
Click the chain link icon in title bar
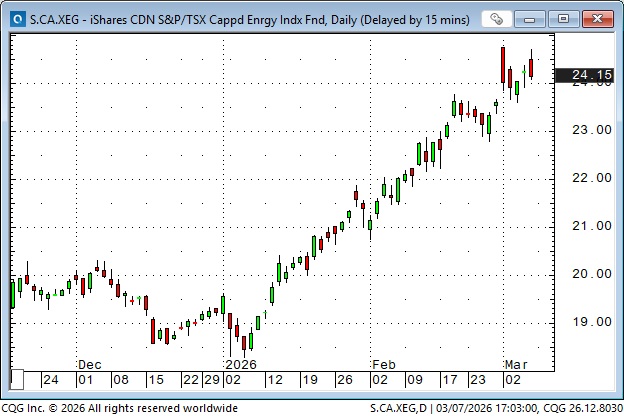[x=496, y=18]
